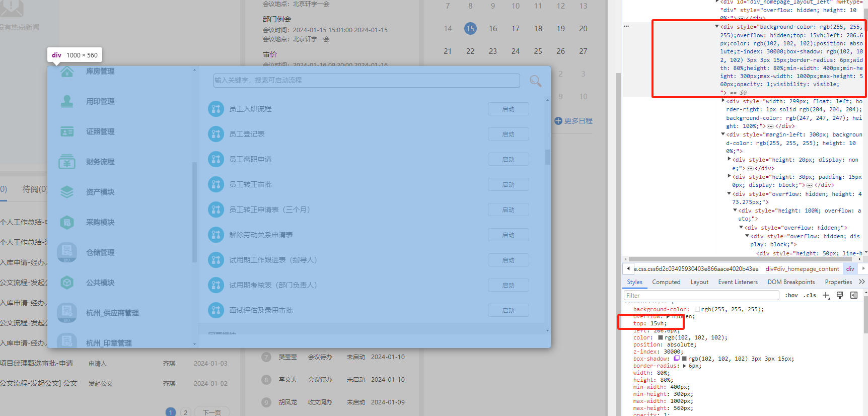Click the workflow icon beside 员工转正审批
868x416 pixels.
coord(216,184)
